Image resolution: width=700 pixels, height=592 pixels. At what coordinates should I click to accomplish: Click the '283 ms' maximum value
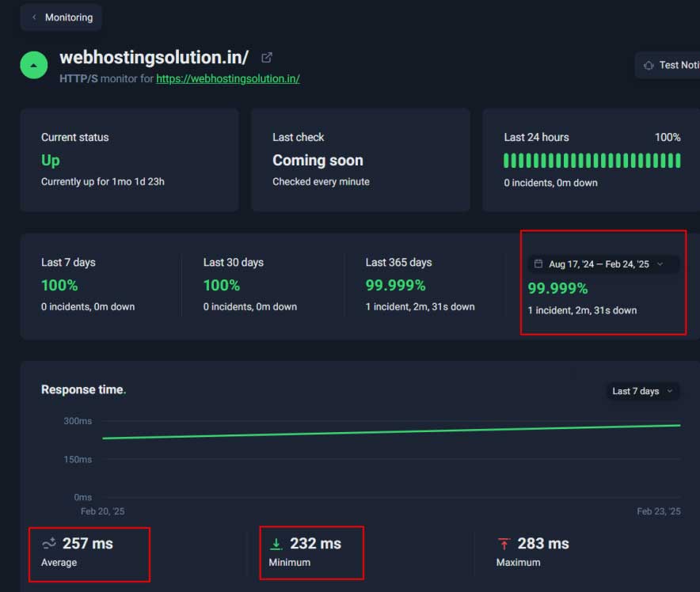click(x=543, y=544)
